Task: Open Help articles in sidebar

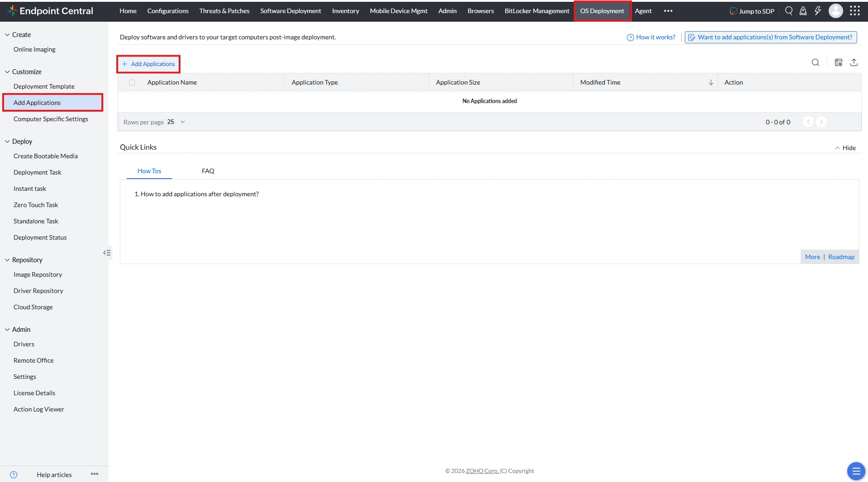Action: coord(54,475)
